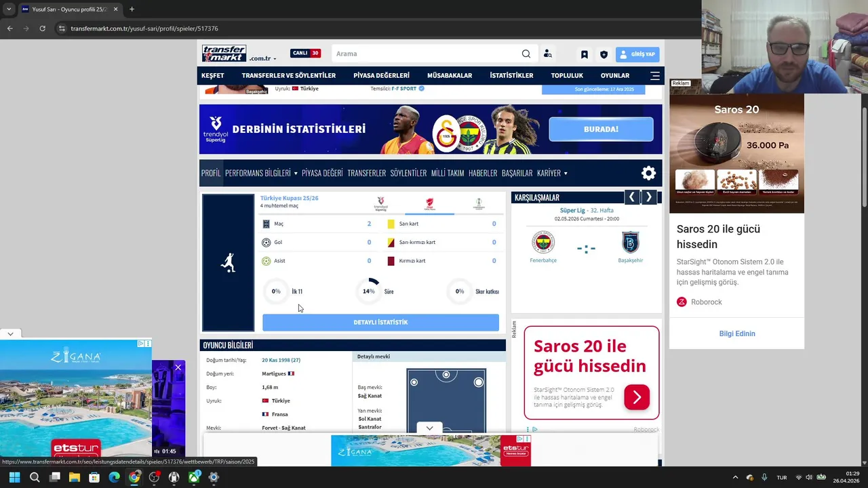This screenshot has width=868, height=488.
Task: Open Chrome's tab search dropdown
Action: (x=8, y=9)
